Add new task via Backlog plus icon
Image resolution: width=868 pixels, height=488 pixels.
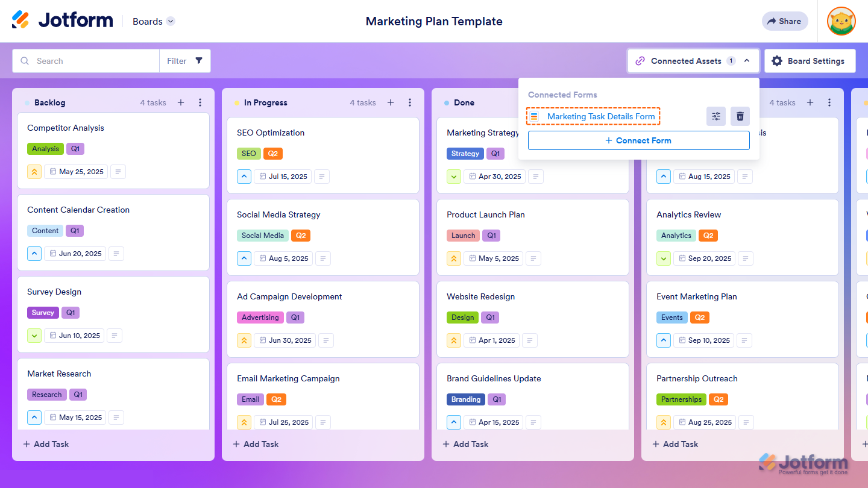click(181, 102)
